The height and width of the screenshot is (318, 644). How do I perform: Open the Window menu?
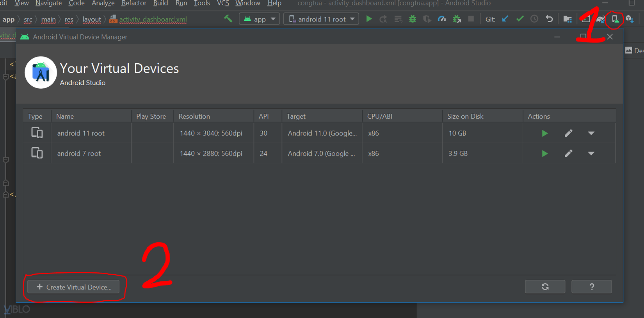(248, 4)
